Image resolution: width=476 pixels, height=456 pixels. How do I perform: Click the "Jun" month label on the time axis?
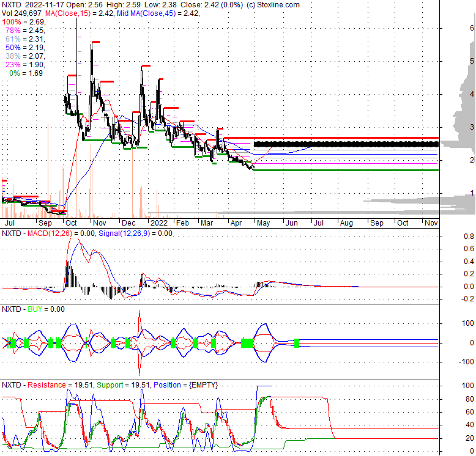291,223
